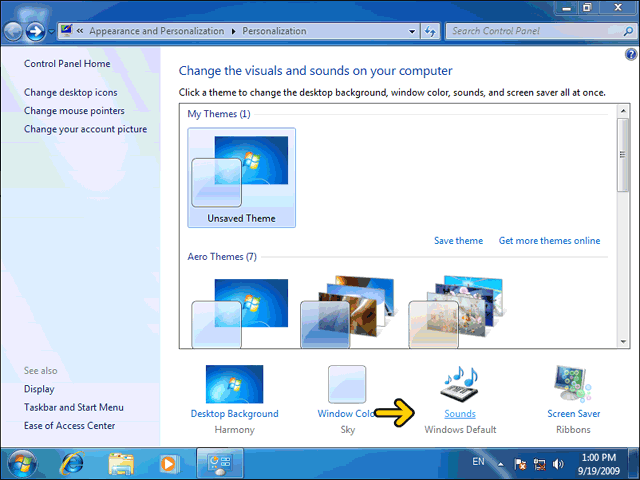Click the My Themes (1) heading
This screenshot has width=640, height=480.
[219, 114]
